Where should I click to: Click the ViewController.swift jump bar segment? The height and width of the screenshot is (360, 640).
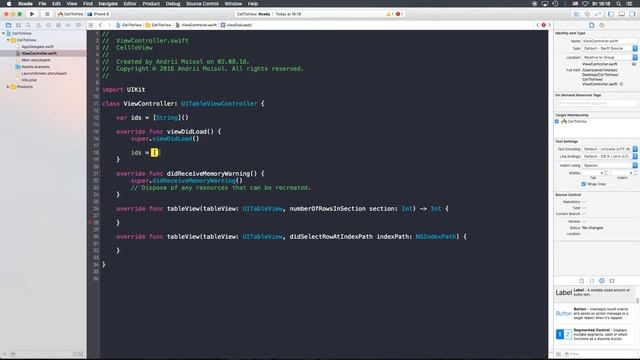(196, 25)
